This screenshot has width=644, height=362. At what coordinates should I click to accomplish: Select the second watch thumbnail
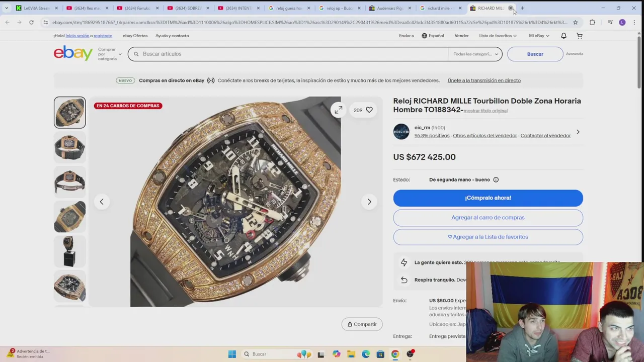tap(69, 147)
